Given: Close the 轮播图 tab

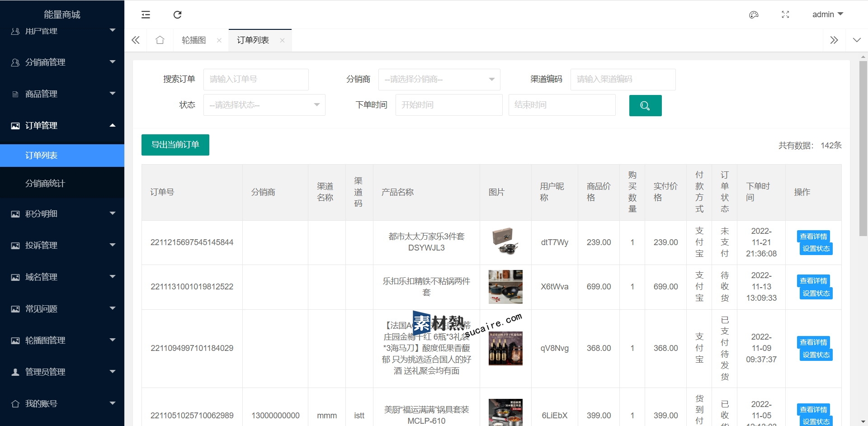Looking at the screenshot, I should click(x=219, y=40).
